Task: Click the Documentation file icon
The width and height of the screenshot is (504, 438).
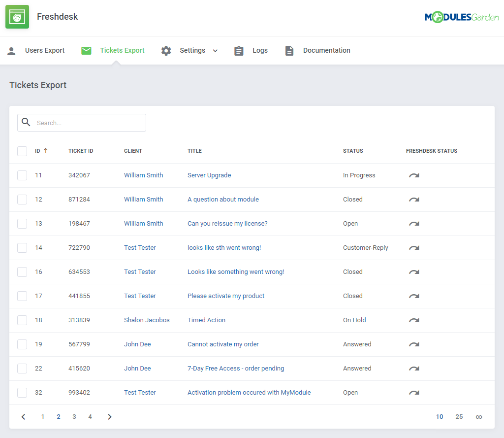Action: (x=289, y=51)
